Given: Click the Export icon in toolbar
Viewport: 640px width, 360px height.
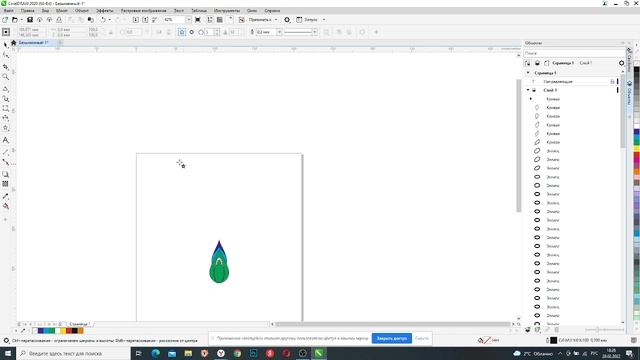Looking at the screenshot, I should 145,20.
